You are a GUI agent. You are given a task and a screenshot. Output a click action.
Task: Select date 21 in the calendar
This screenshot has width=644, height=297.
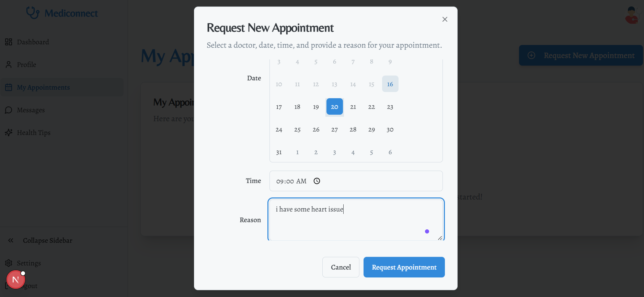click(353, 107)
